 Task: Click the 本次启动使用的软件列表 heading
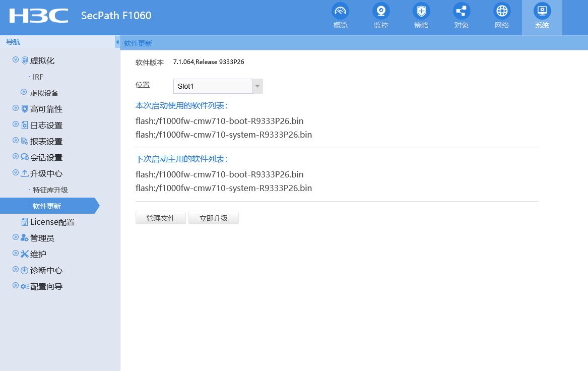tap(181, 105)
